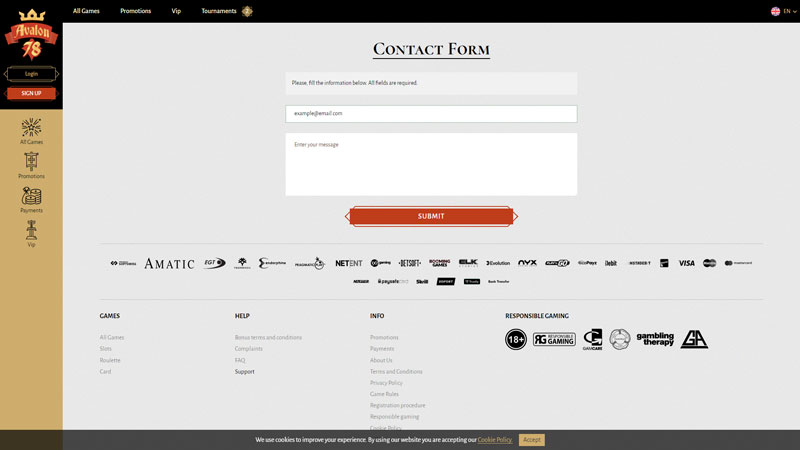Open the EN language dropdown

click(781, 11)
